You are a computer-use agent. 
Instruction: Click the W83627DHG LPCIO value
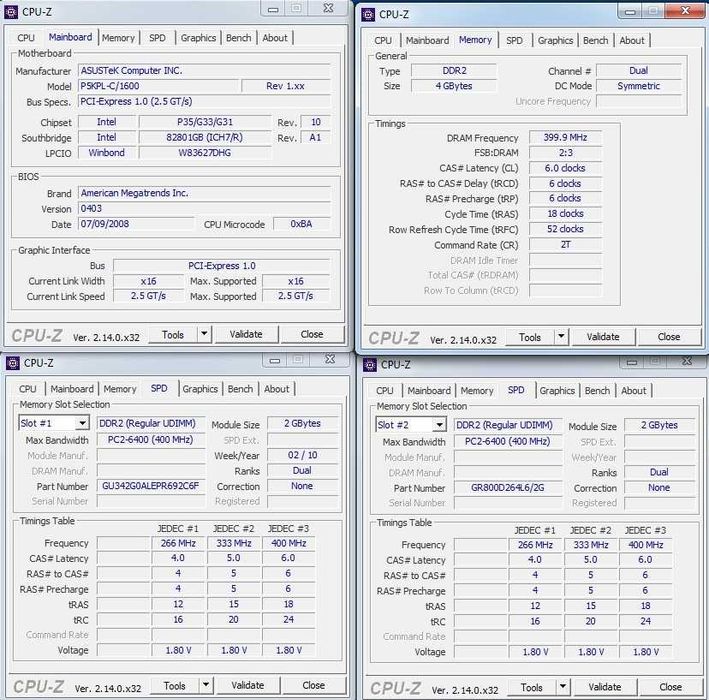tap(205, 153)
